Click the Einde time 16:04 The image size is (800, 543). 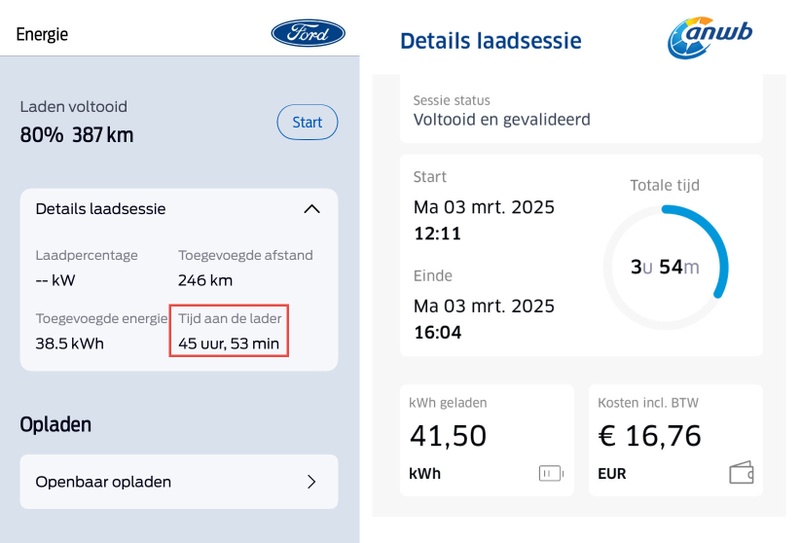tap(438, 332)
